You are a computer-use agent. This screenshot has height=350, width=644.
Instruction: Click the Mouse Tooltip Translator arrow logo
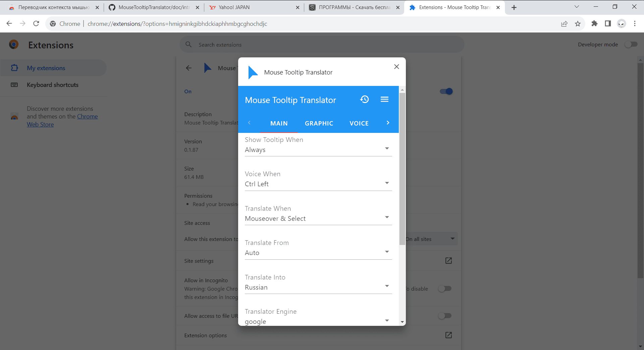coord(253,72)
